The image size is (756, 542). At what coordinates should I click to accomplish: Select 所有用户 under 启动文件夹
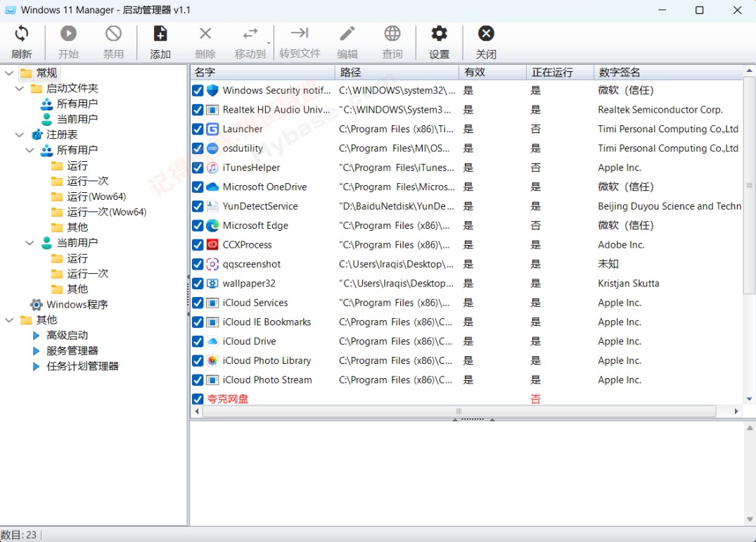pyautogui.click(x=77, y=103)
